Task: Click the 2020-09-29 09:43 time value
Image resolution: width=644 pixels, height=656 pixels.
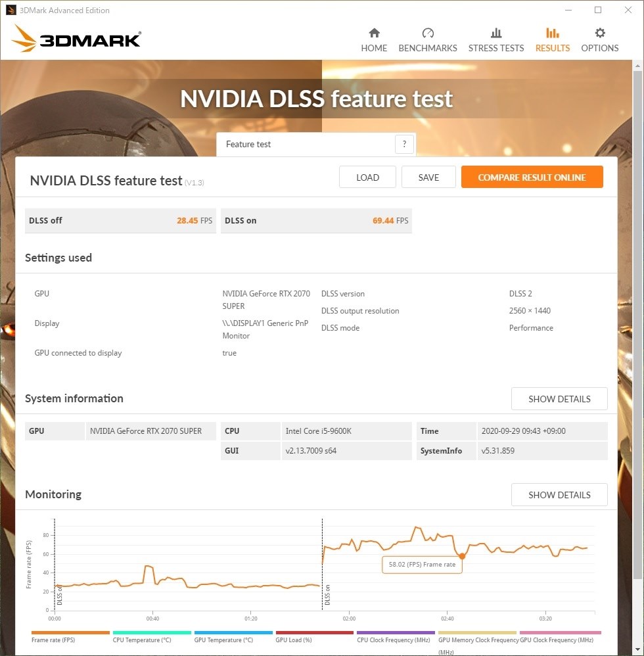Action: pos(523,431)
